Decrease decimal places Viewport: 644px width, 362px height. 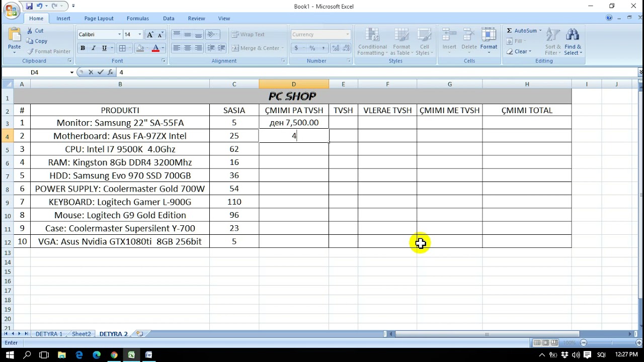tap(347, 48)
